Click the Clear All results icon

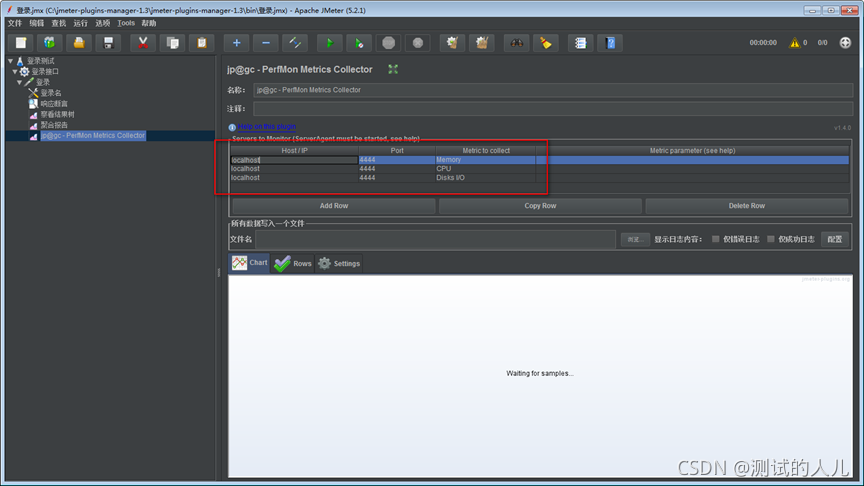482,43
